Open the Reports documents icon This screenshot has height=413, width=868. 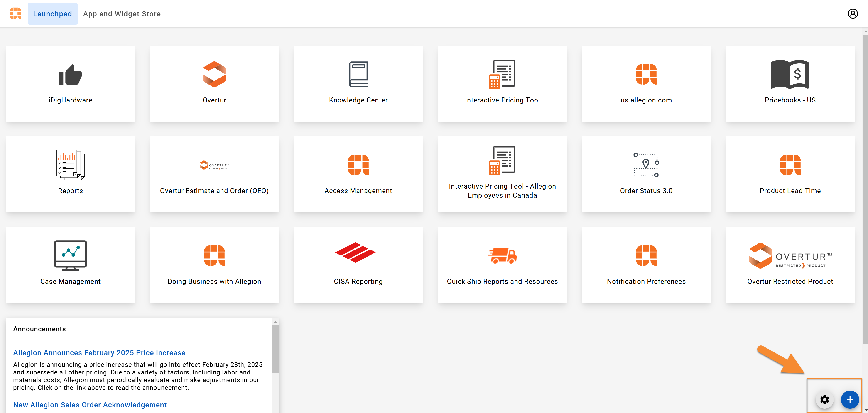point(70,165)
